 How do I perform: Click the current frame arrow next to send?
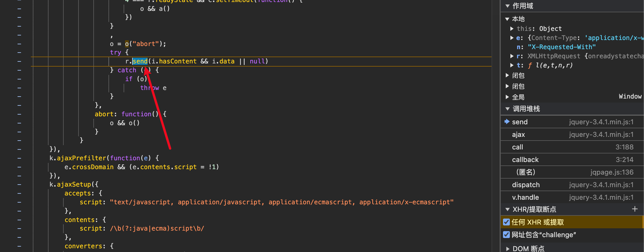507,122
